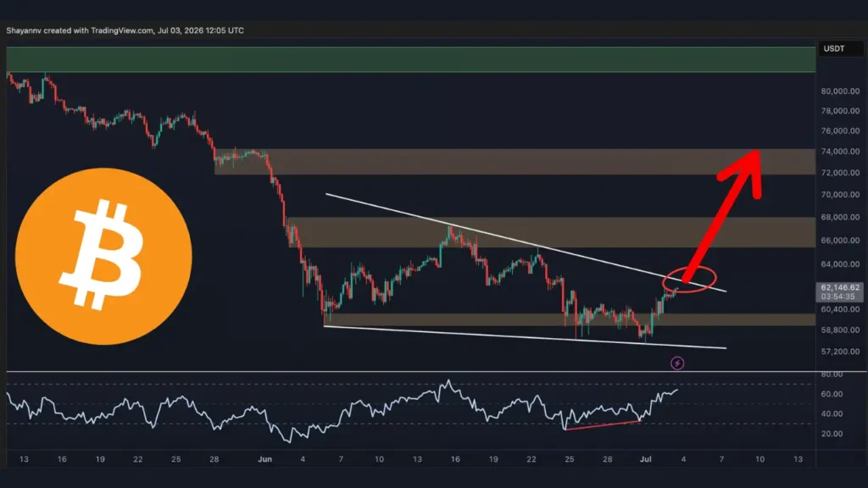
Task: Click the purple lightning bolt event icon
Action: [677, 363]
